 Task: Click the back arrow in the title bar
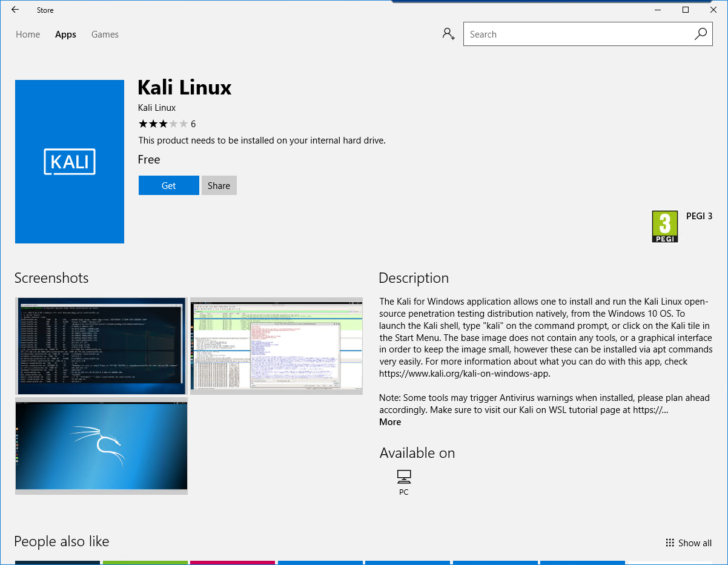click(15, 10)
